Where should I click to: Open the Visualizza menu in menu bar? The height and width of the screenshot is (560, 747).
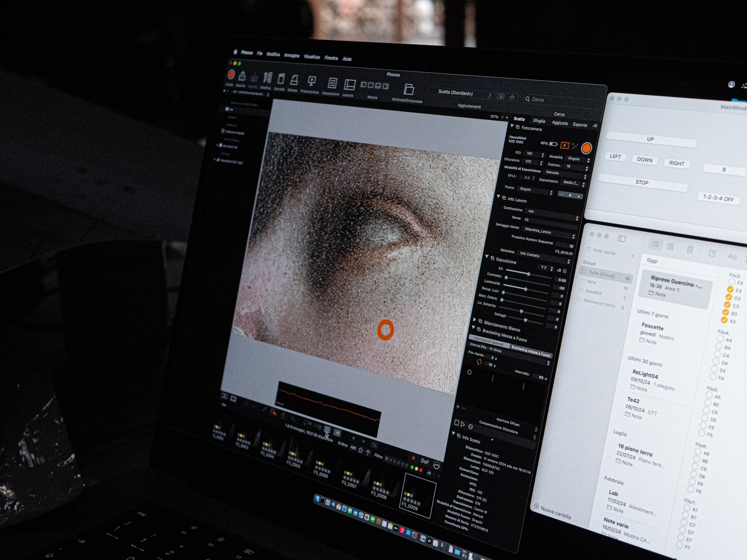pos(312,57)
